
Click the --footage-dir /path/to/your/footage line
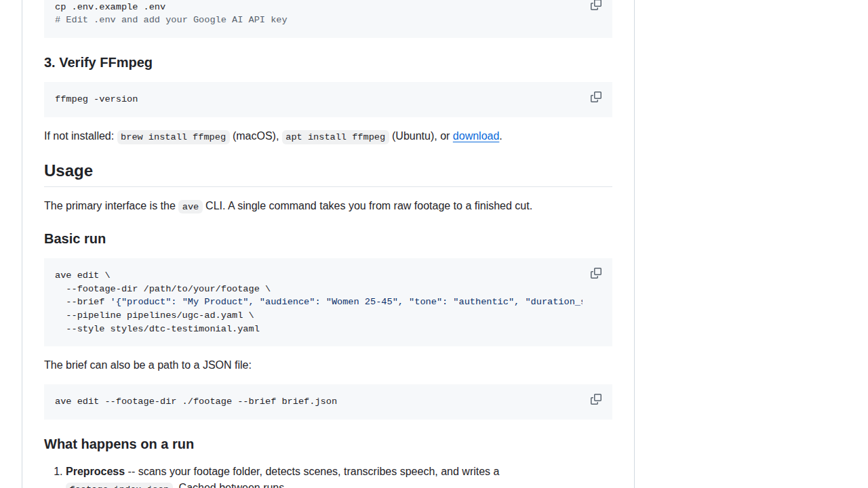tap(168, 289)
